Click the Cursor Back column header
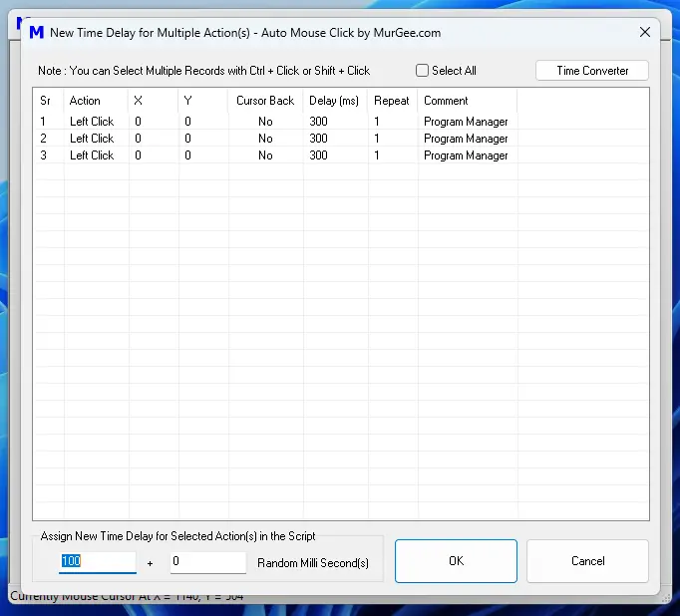This screenshot has width=680, height=616. point(265,101)
